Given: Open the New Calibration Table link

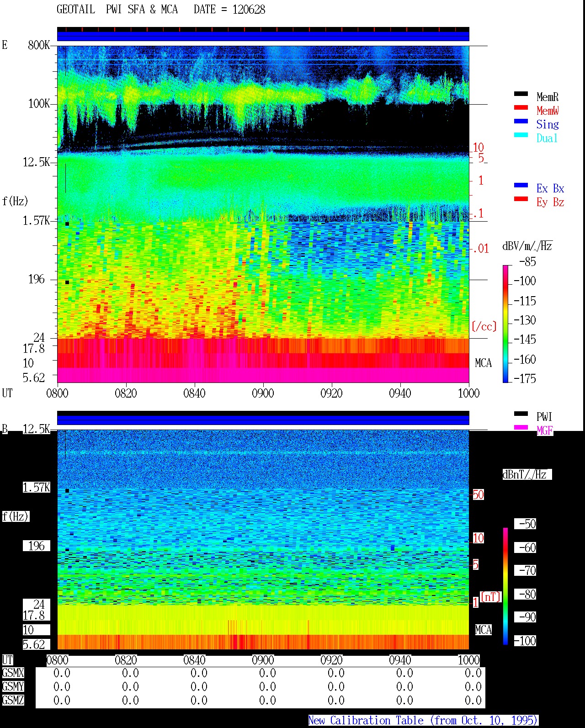Looking at the screenshot, I should click(423, 720).
